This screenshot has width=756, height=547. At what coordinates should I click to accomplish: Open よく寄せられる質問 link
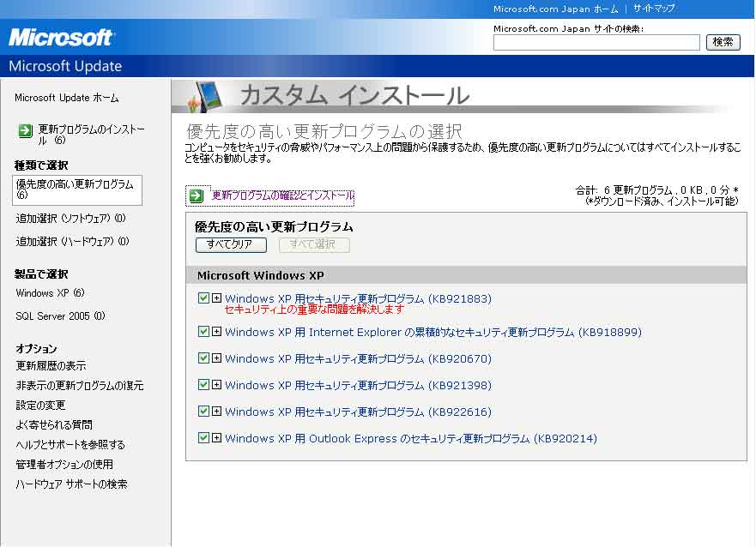point(54,424)
